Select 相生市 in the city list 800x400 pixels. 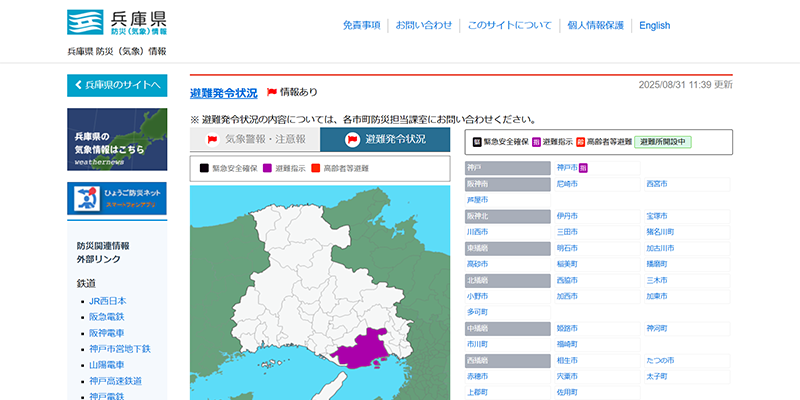point(567,361)
